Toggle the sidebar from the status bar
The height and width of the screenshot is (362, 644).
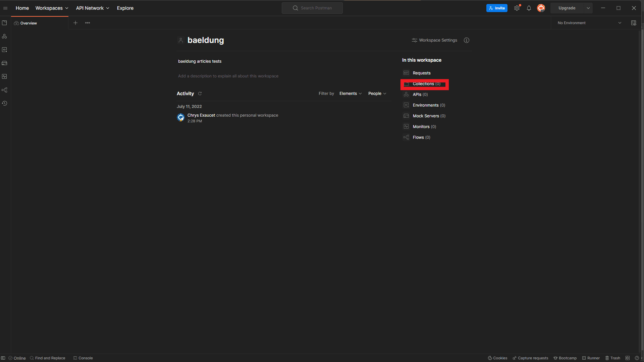[x=3, y=358]
